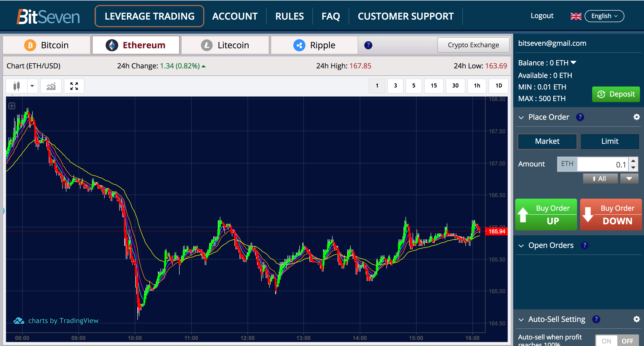The height and width of the screenshot is (346, 644).
Task: Select the candlestick chart style icon
Action: (x=17, y=86)
